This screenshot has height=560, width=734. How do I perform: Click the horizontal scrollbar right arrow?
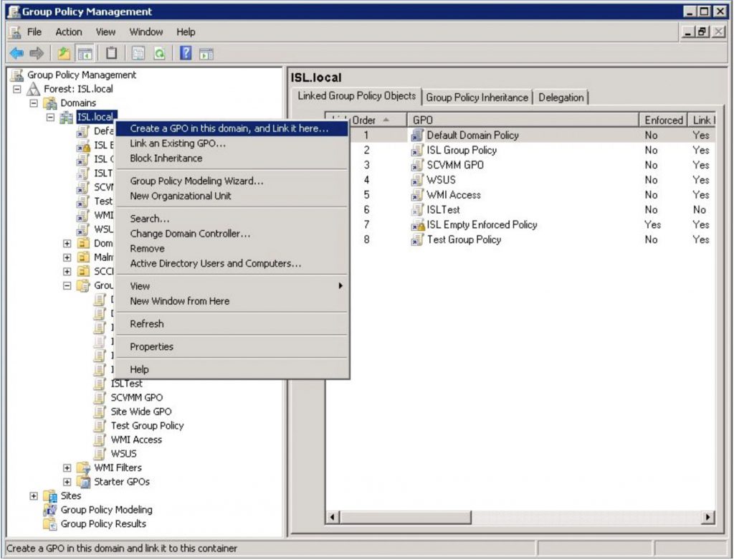[708, 517]
